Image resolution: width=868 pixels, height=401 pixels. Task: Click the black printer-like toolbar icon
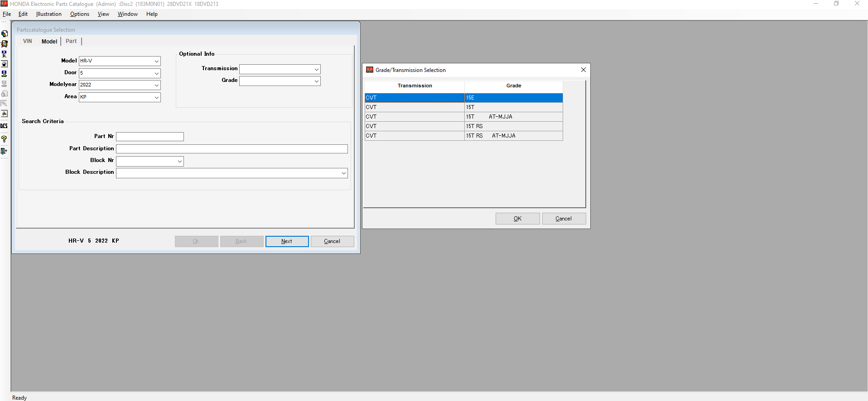tap(4, 64)
